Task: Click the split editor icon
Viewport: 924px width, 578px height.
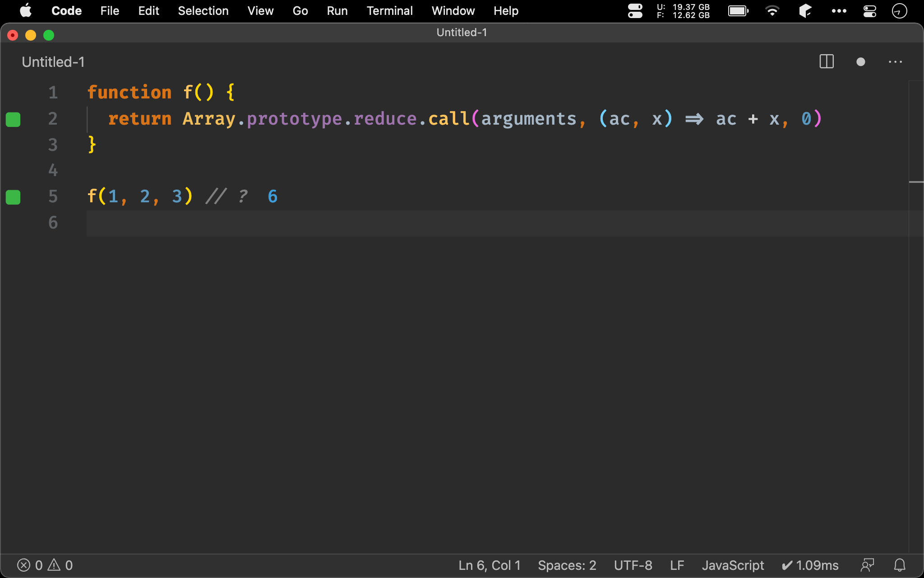Action: (827, 62)
